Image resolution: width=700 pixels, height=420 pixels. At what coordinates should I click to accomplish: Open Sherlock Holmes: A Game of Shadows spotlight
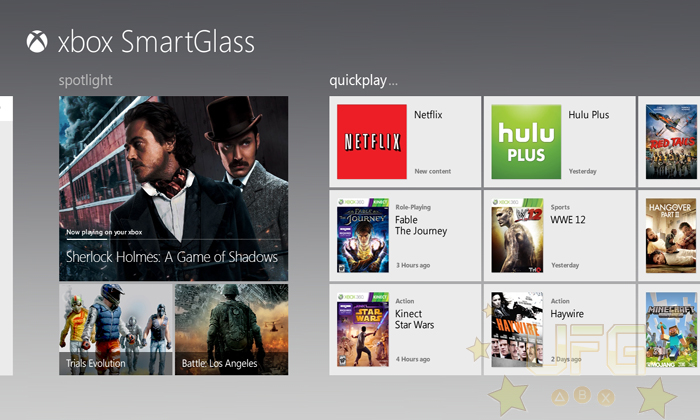click(x=173, y=188)
